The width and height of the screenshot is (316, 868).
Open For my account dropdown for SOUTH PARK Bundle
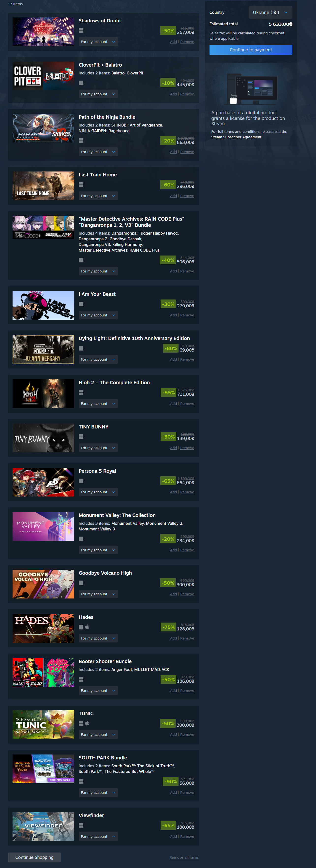(x=98, y=793)
